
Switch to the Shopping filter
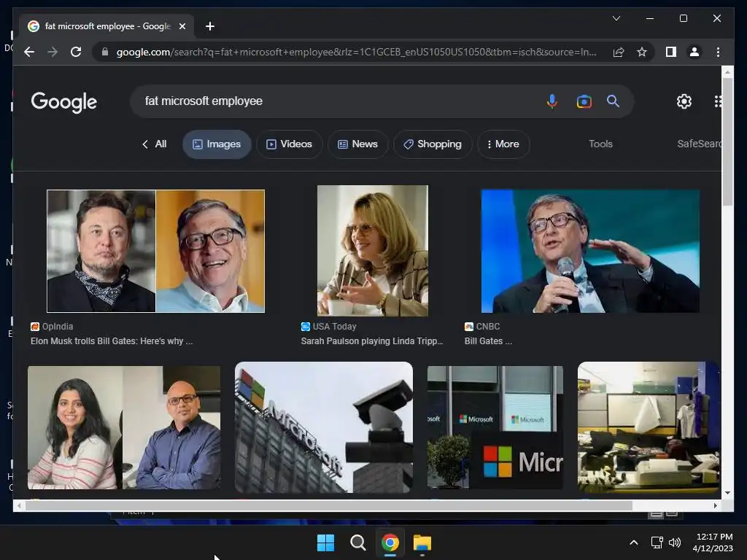point(433,144)
